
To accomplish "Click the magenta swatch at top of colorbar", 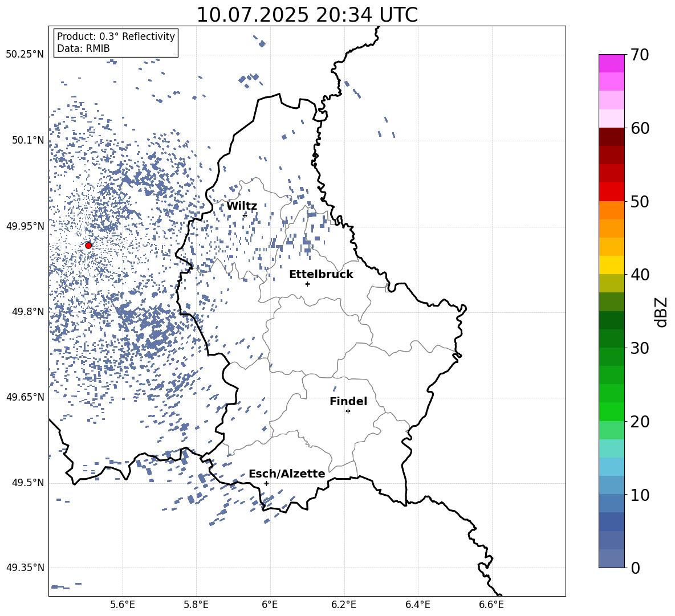I will coord(611,63).
